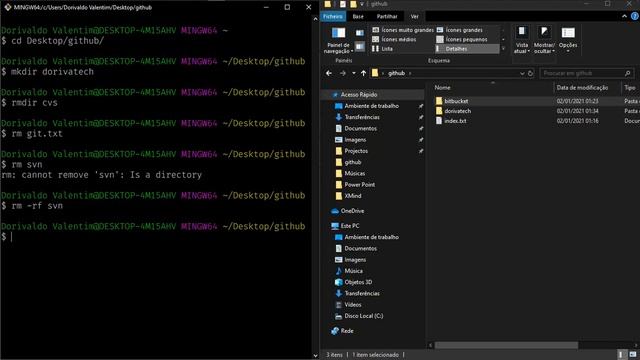Open Imagens under Acesso Rápido
The height and width of the screenshot is (360, 640).
tap(355, 140)
